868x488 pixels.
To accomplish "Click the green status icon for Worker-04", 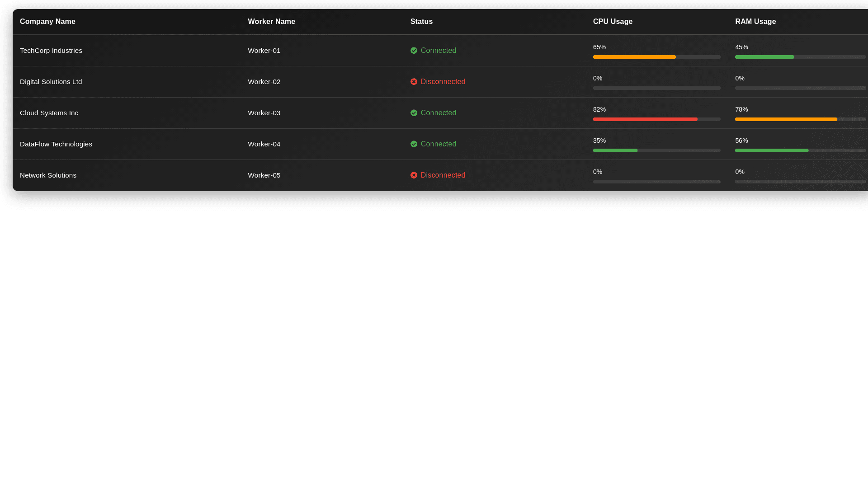I will click(x=414, y=144).
